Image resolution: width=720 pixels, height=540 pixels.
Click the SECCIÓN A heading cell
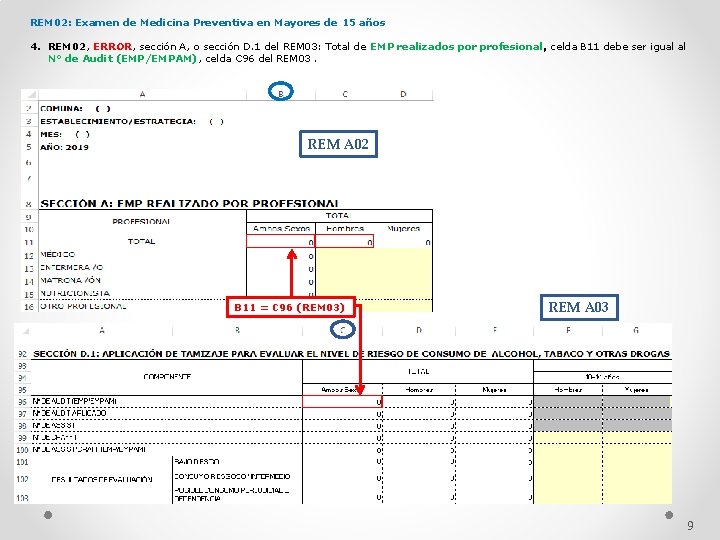coord(189,203)
